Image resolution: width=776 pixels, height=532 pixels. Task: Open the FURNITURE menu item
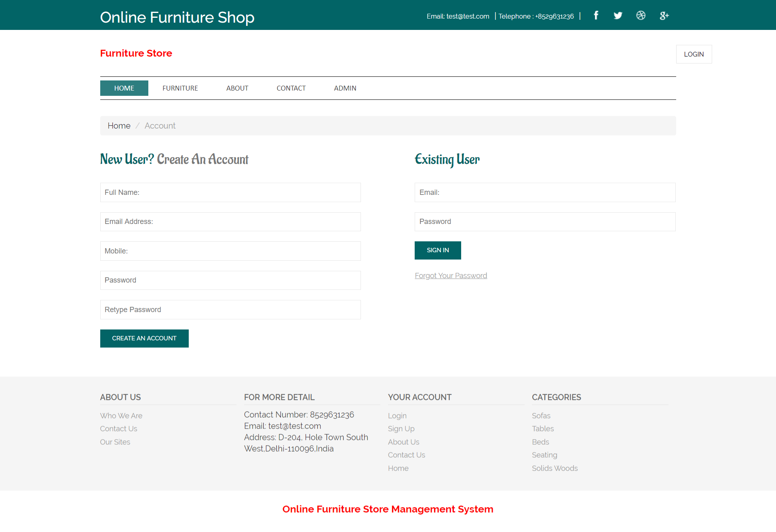click(x=180, y=88)
